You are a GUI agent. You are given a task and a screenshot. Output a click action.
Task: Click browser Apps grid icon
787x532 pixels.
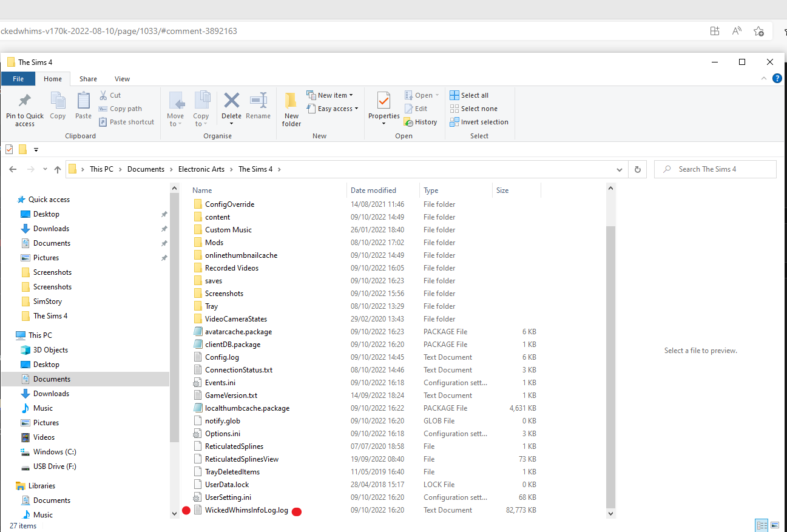pos(715,31)
